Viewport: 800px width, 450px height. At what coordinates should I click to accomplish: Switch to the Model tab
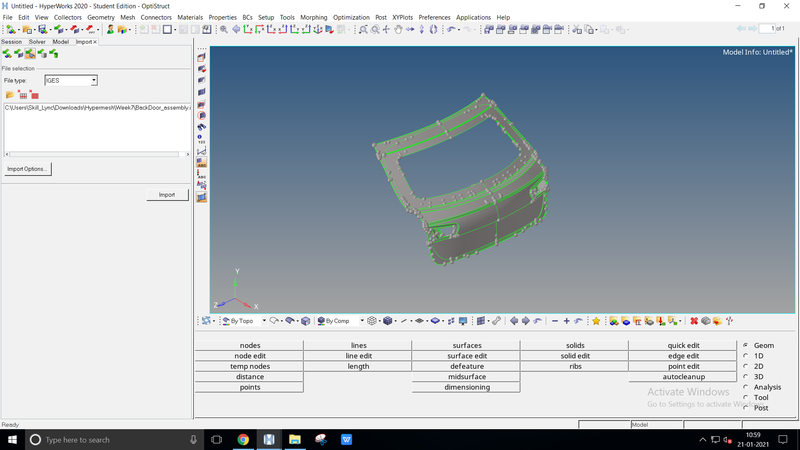pos(61,42)
